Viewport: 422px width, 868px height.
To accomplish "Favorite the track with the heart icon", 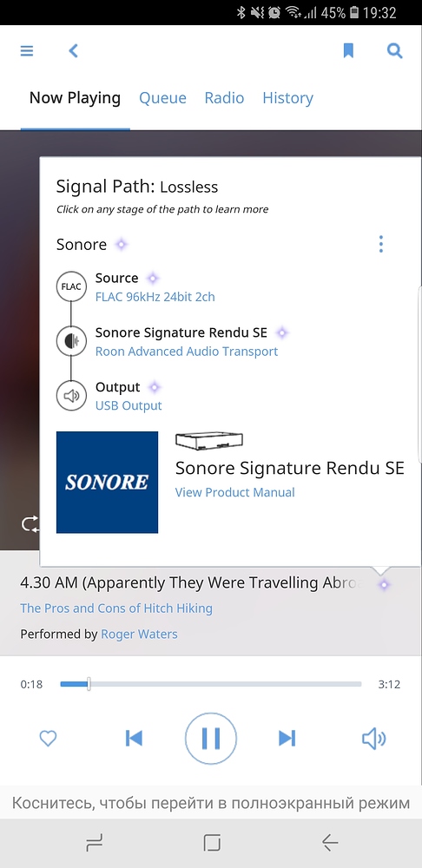I will click(x=48, y=739).
